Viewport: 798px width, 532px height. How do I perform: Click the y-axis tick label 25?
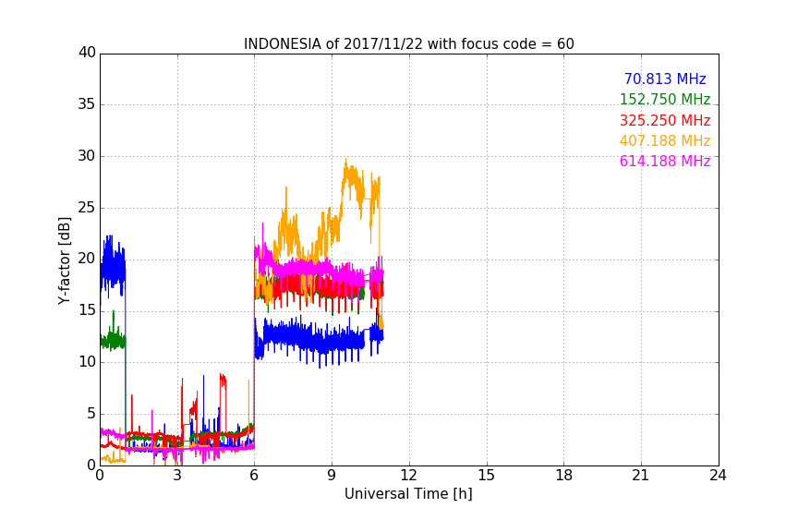coord(87,208)
